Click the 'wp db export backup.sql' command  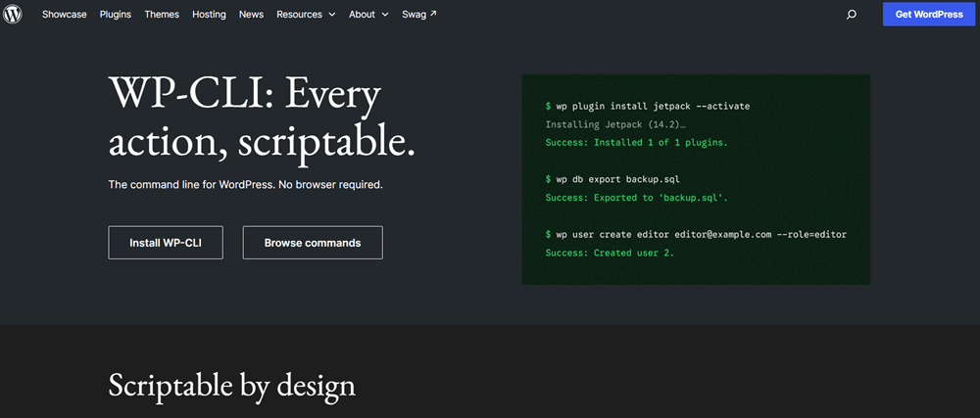click(612, 180)
